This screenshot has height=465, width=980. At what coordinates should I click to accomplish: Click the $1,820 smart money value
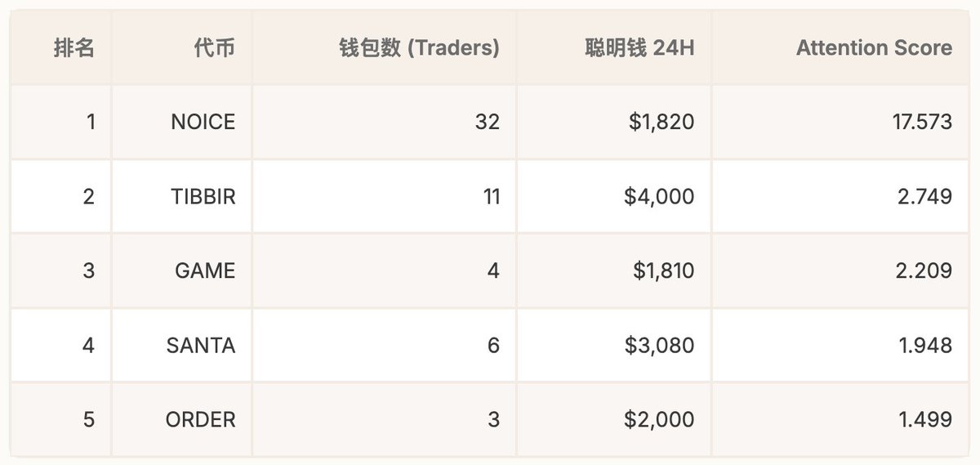tap(661, 123)
